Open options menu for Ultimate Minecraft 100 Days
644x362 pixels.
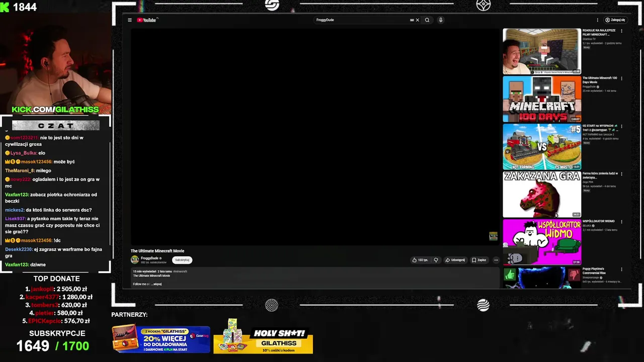(621, 78)
